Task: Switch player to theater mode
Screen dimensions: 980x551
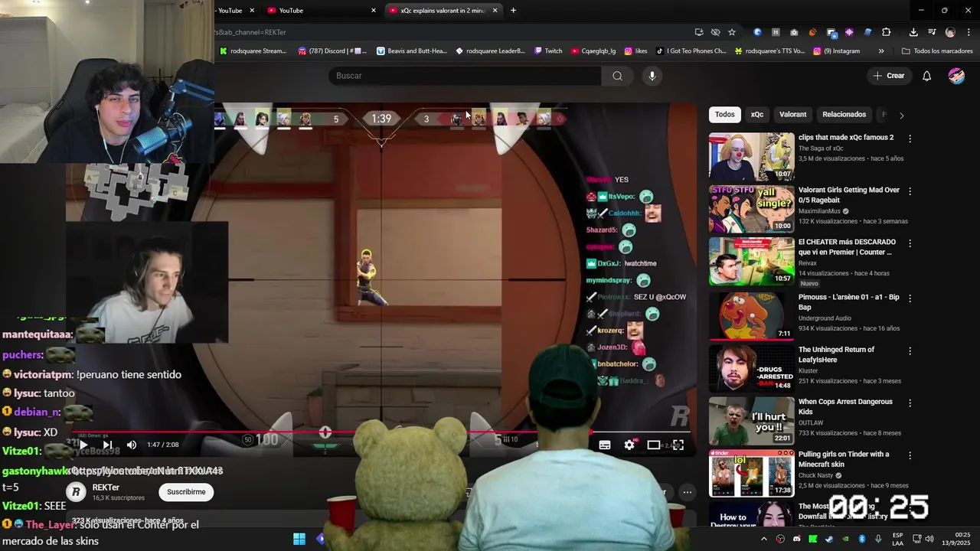Action: click(x=654, y=445)
